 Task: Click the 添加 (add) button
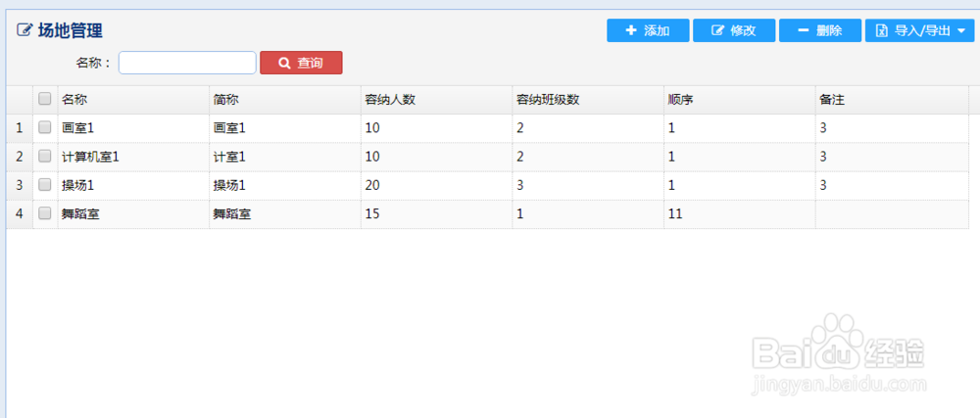[x=648, y=30]
